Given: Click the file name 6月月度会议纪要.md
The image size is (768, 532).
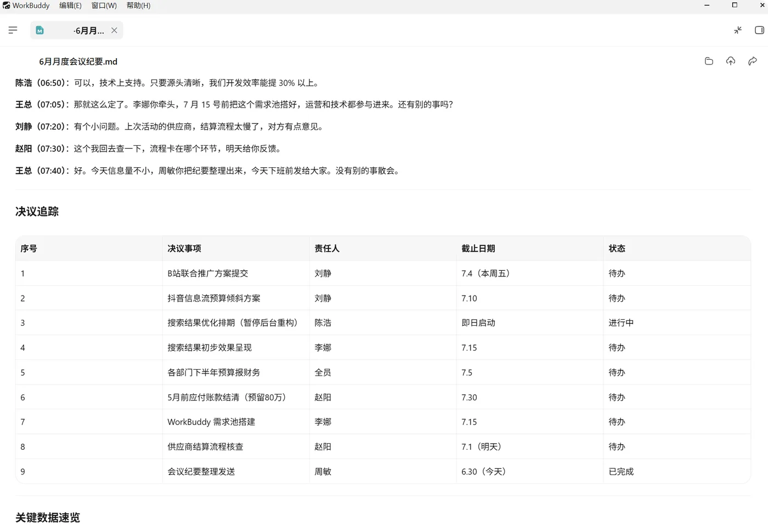Looking at the screenshot, I should tap(78, 61).
